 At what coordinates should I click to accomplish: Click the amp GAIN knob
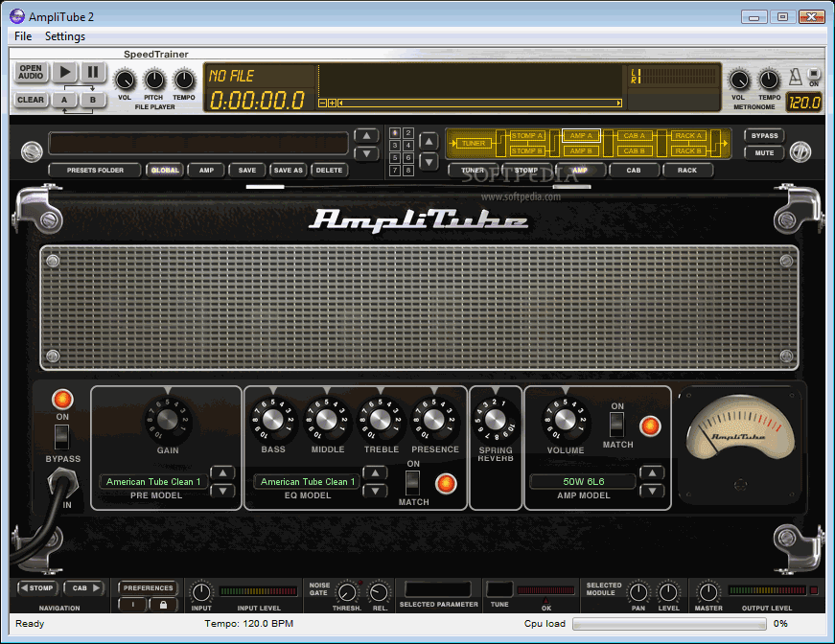[x=167, y=420]
